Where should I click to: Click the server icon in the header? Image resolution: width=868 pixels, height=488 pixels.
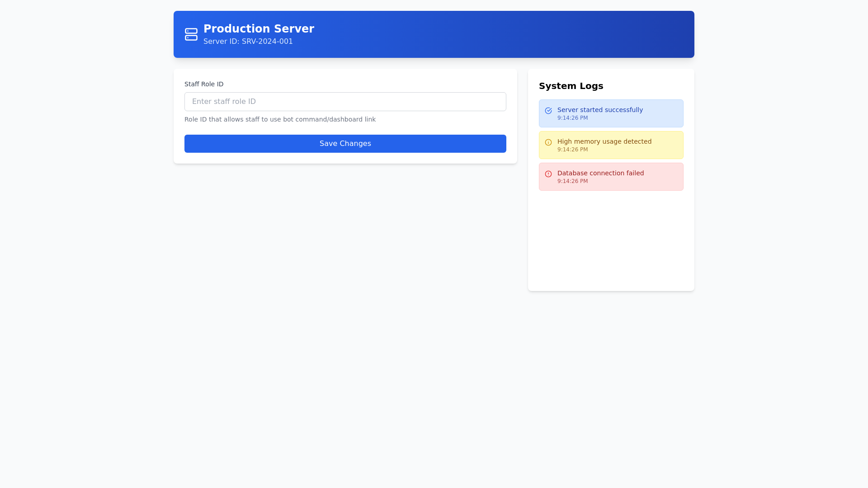[x=191, y=34]
